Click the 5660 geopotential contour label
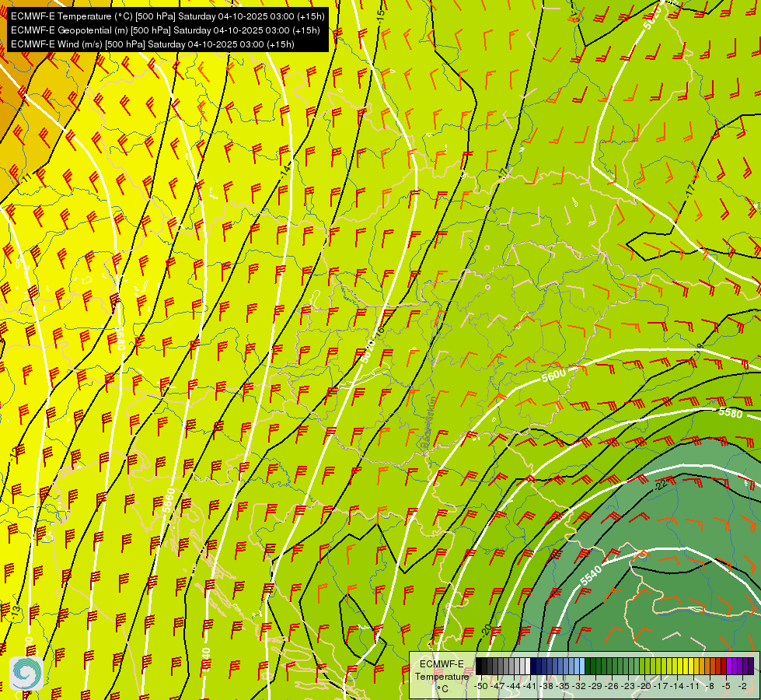 click(x=169, y=502)
